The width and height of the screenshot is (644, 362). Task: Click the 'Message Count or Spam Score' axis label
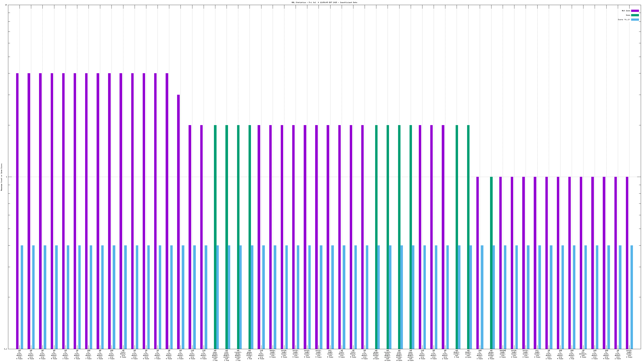coord(1,177)
